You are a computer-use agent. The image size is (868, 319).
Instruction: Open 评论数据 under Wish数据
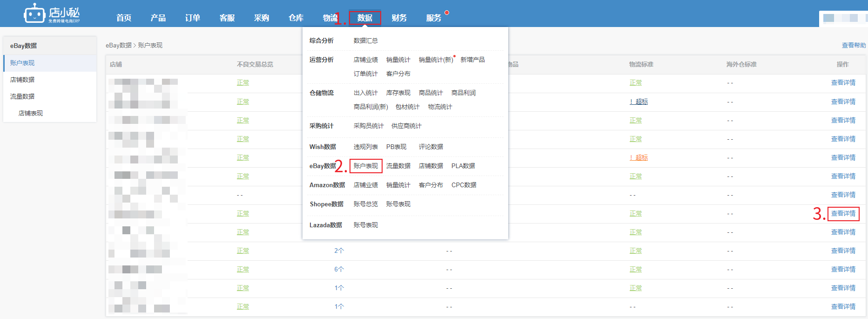click(431, 147)
